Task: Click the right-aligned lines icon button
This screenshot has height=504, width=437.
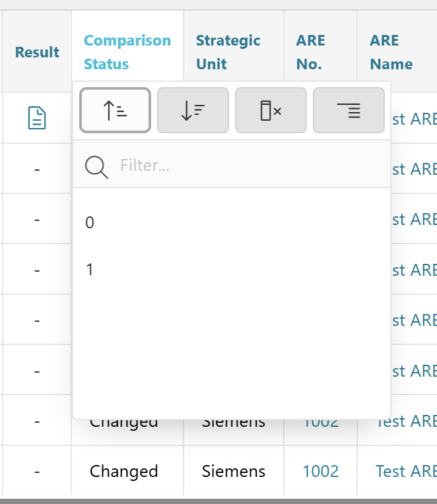Action: pos(349,111)
